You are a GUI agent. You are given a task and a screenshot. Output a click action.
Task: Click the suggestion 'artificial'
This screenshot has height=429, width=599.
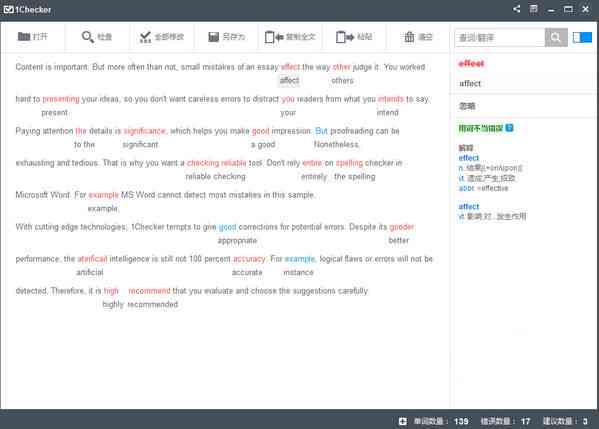click(x=90, y=272)
